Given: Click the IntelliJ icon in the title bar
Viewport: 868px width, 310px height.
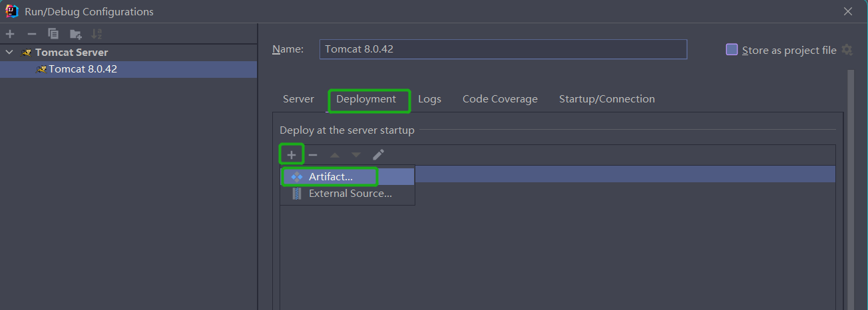Looking at the screenshot, I should [12, 11].
